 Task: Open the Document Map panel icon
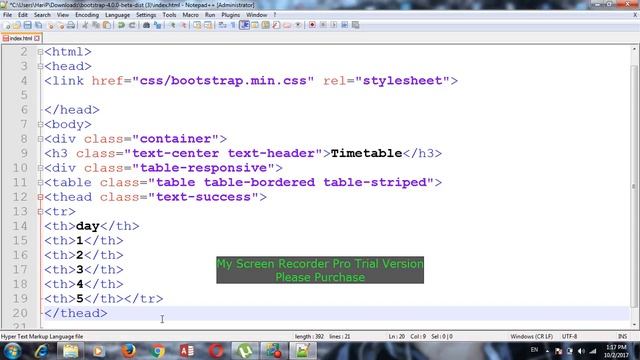(x=265, y=25)
